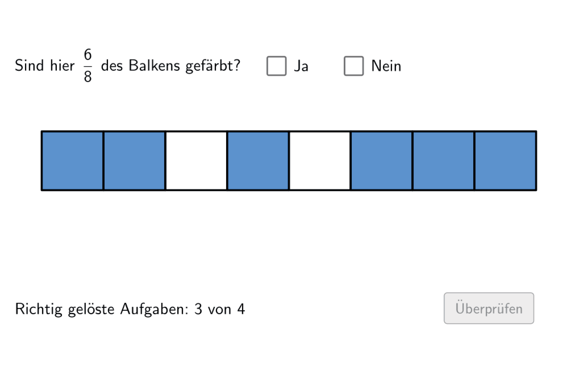The width and height of the screenshot is (588, 367).
Task: Click the second white segment of the bar
Action: point(320,161)
